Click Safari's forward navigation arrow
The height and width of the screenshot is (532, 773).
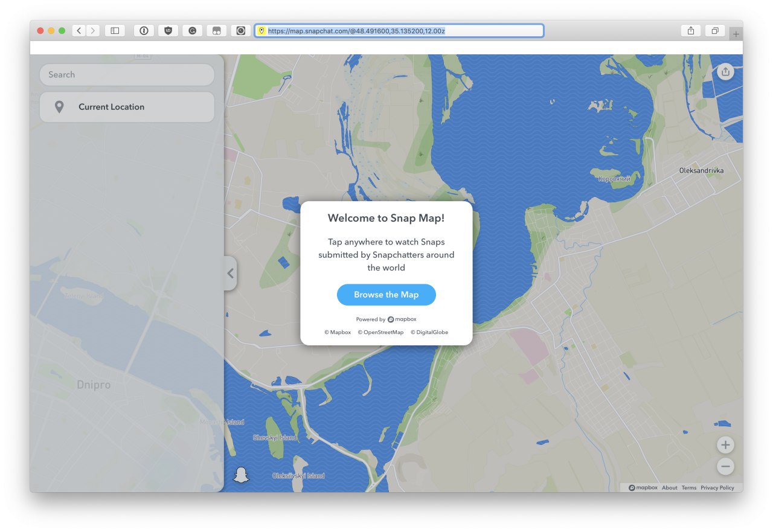coord(93,31)
